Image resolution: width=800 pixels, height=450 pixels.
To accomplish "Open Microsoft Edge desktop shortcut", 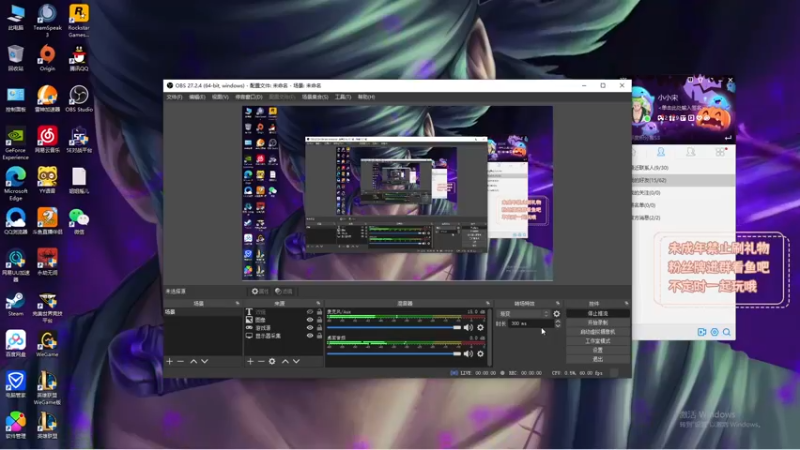I will [15, 184].
